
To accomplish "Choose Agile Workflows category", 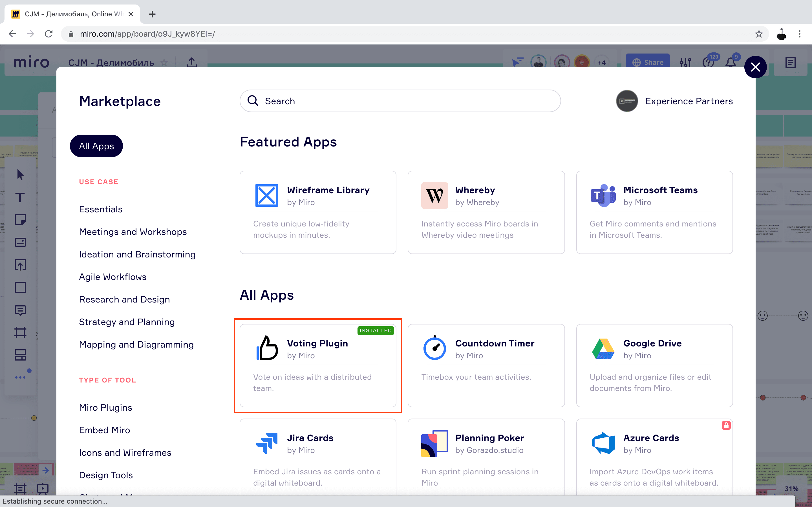I will tap(113, 277).
